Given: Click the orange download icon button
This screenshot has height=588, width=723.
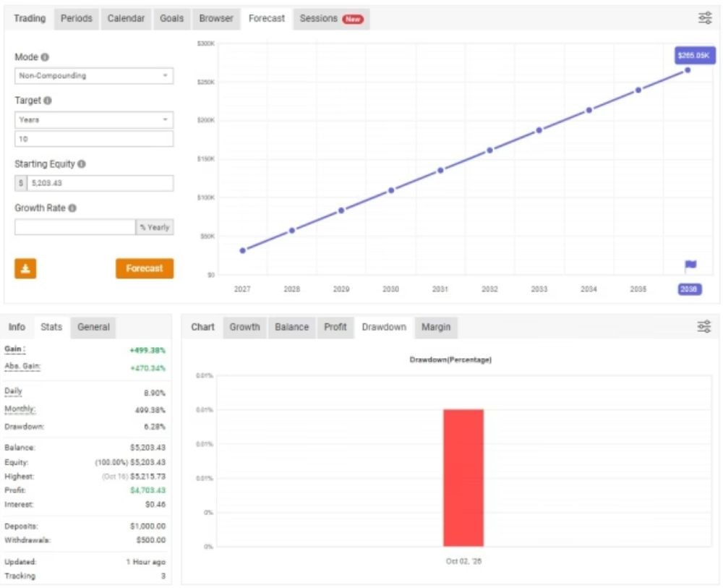Looking at the screenshot, I should tap(25, 268).
